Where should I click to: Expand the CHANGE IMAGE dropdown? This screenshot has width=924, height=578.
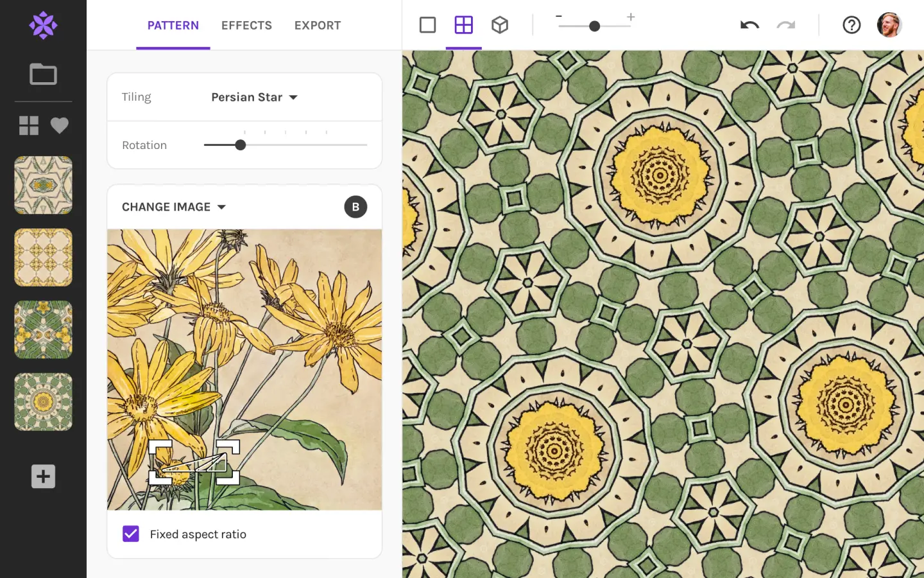click(174, 207)
